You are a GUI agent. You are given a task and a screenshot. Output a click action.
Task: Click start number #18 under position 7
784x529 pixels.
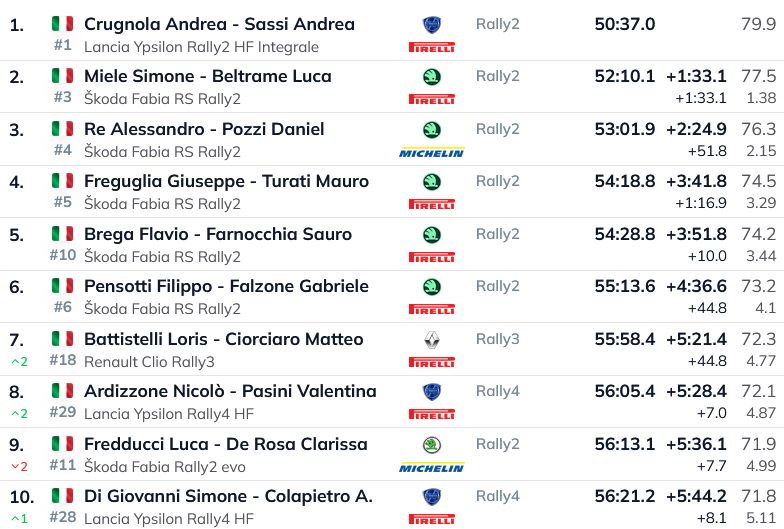[62, 360]
